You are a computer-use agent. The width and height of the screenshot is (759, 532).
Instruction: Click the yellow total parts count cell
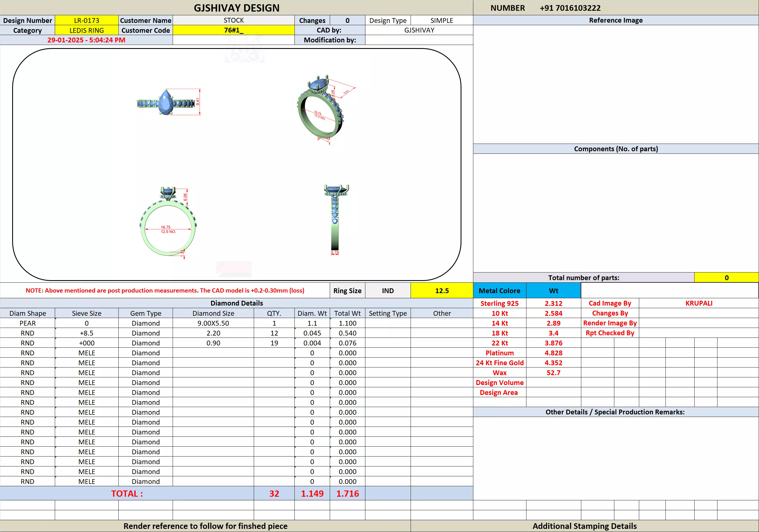(726, 278)
